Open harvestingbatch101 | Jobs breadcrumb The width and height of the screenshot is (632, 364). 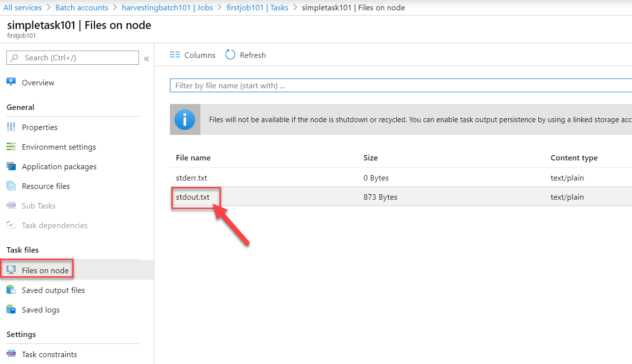[167, 7]
